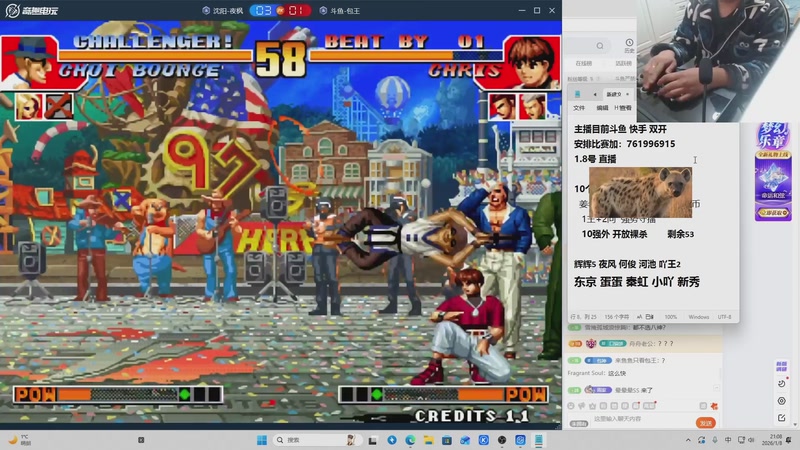Click the purple grid icon in right sidebar
800x450 pixels.
[781, 367]
